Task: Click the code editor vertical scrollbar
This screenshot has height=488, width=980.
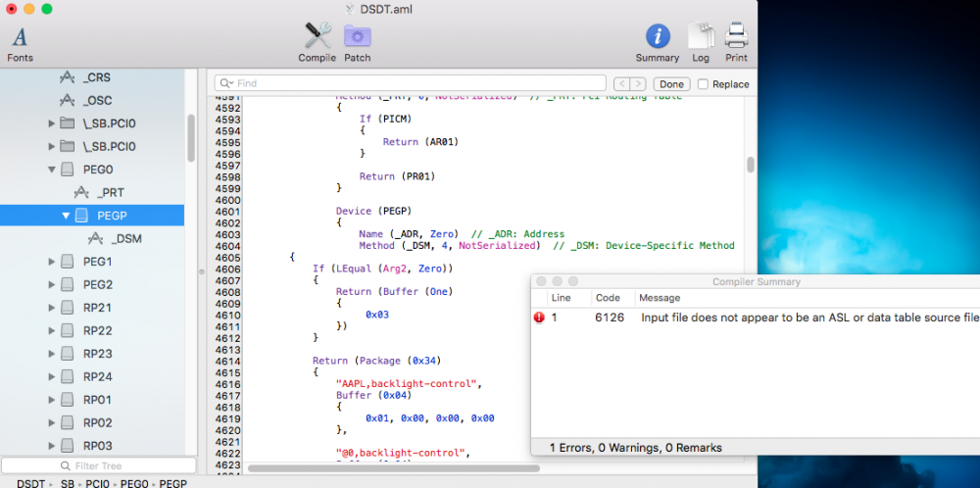Action: (750, 165)
